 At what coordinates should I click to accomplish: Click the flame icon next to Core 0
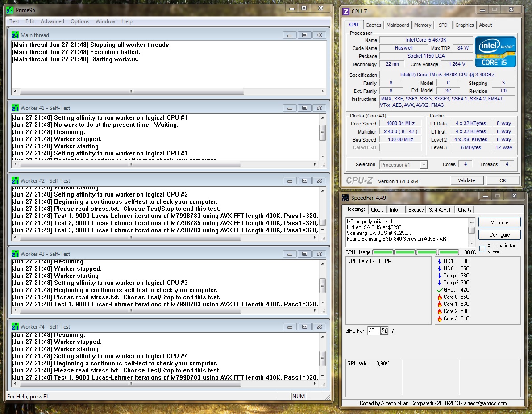pos(440,297)
